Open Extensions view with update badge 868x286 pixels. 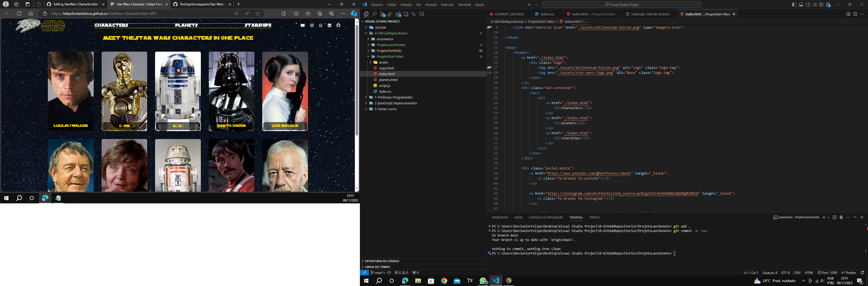point(398,14)
